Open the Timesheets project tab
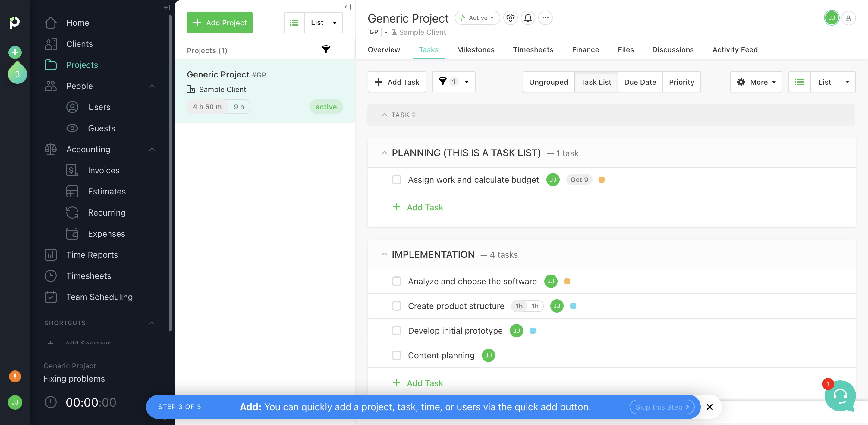This screenshot has height=425, width=868. click(x=533, y=49)
